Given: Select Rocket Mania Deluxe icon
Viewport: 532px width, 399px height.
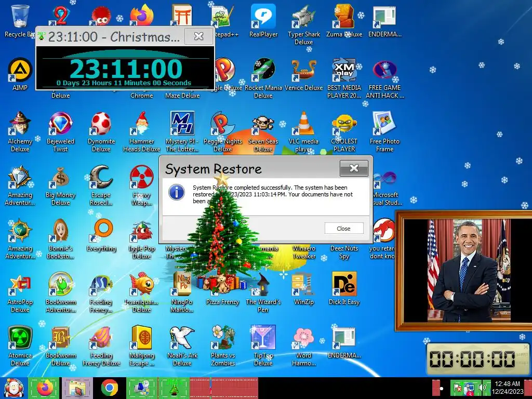Looking at the screenshot, I should 263,78.
